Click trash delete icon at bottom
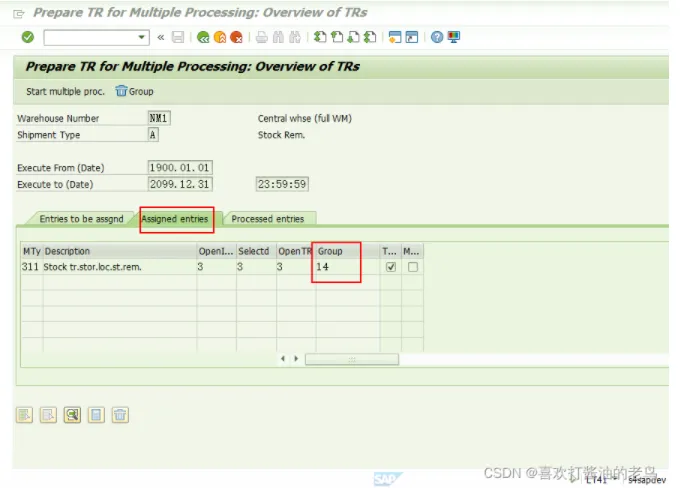 click(x=120, y=415)
